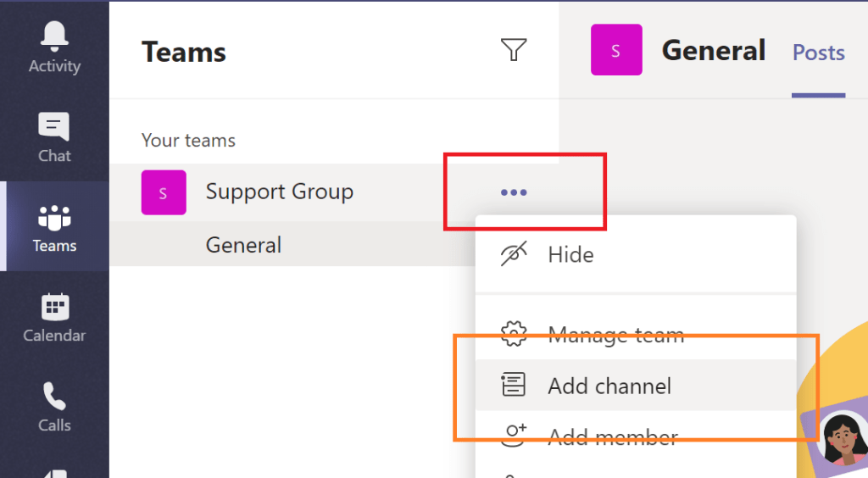Open the Activity bell icon

54,47
